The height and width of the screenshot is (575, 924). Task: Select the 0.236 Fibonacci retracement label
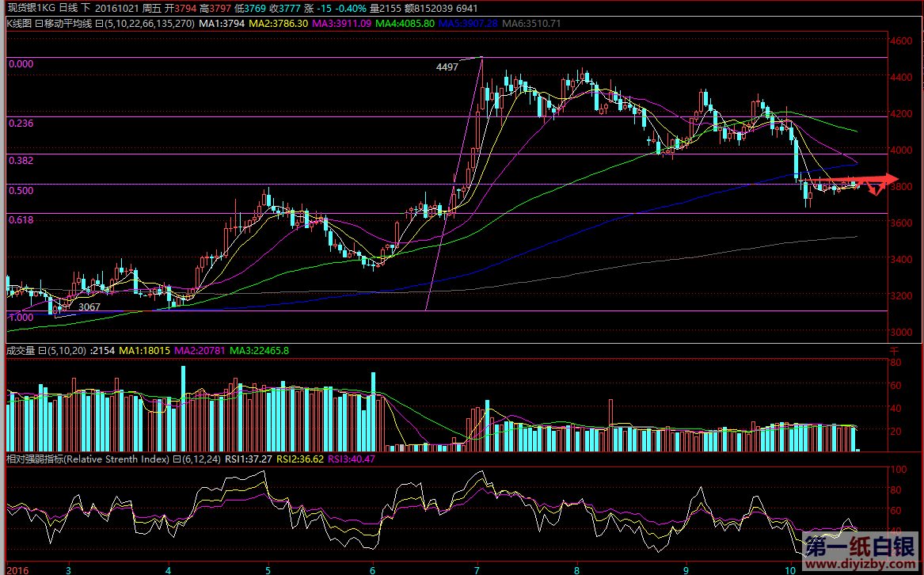click(x=21, y=124)
